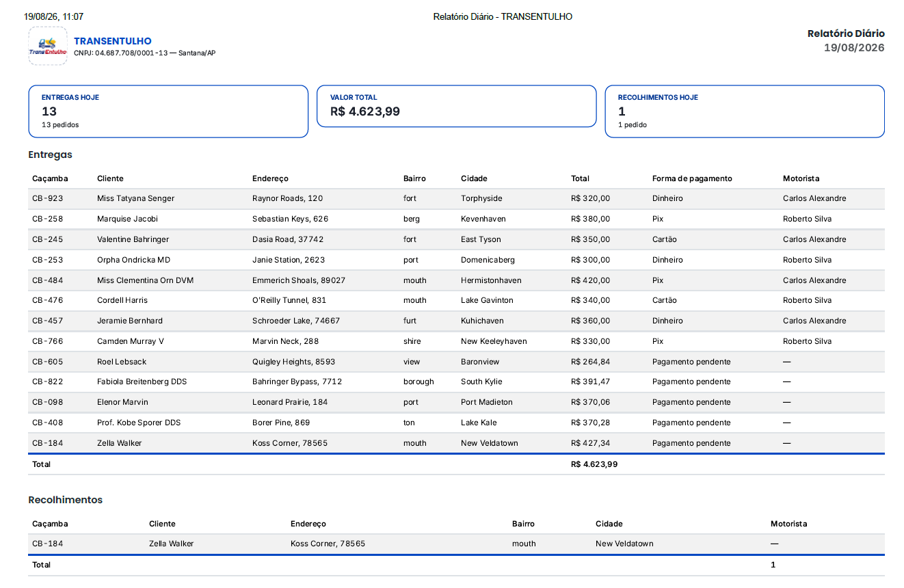The height and width of the screenshot is (588, 904).
Task: Click the Recolhimentos section heading
Action: pyautogui.click(x=66, y=500)
